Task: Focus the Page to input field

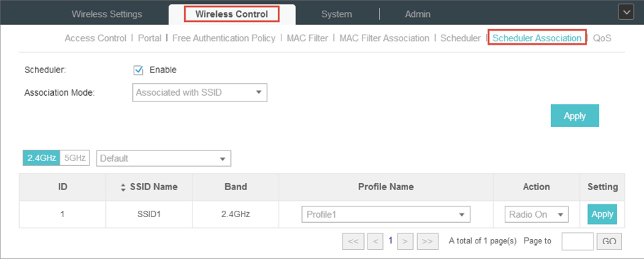Action: 577,241
